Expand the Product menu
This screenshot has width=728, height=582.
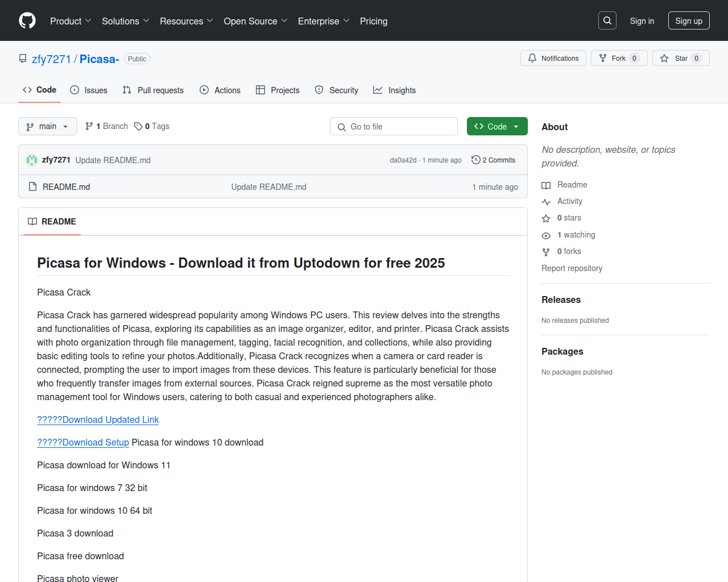coord(71,21)
